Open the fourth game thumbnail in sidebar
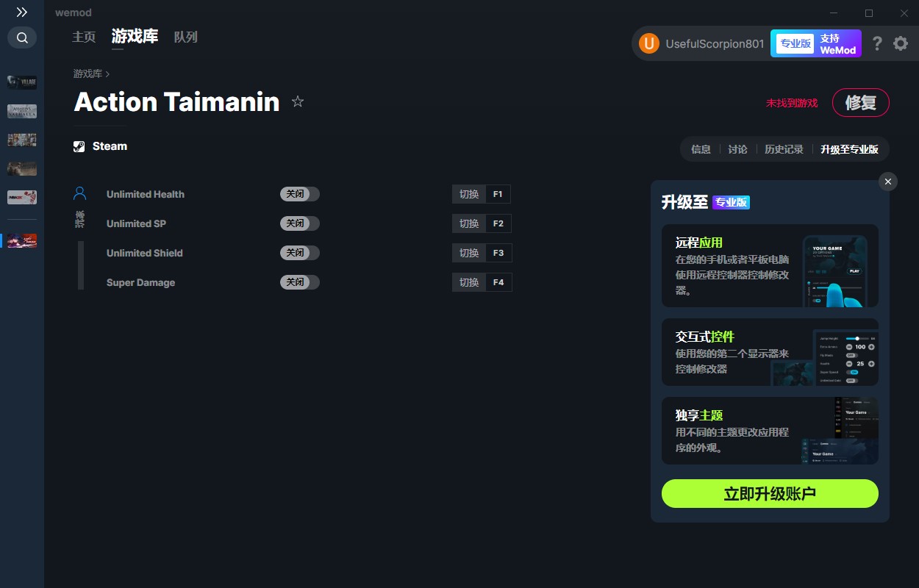919x588 pixels. 22,168
